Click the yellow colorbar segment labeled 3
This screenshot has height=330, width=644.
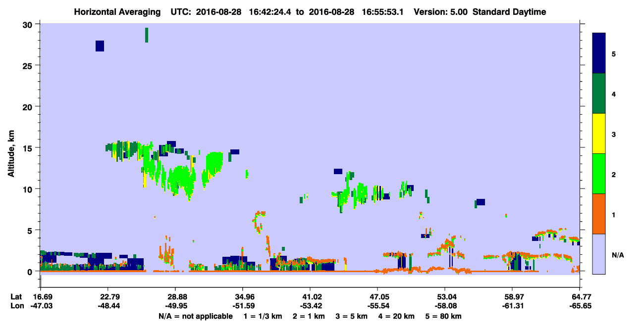(599, 134)
